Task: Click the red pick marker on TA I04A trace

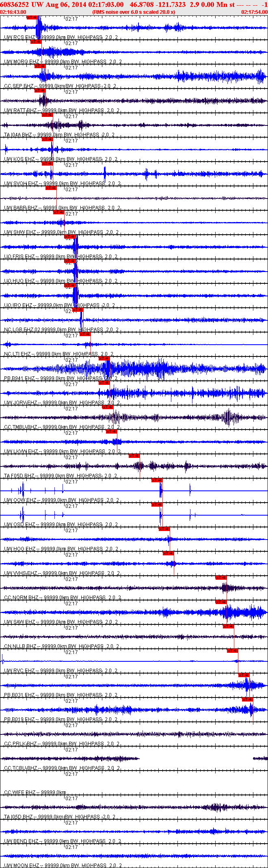Action: click(x=48, y=114)
